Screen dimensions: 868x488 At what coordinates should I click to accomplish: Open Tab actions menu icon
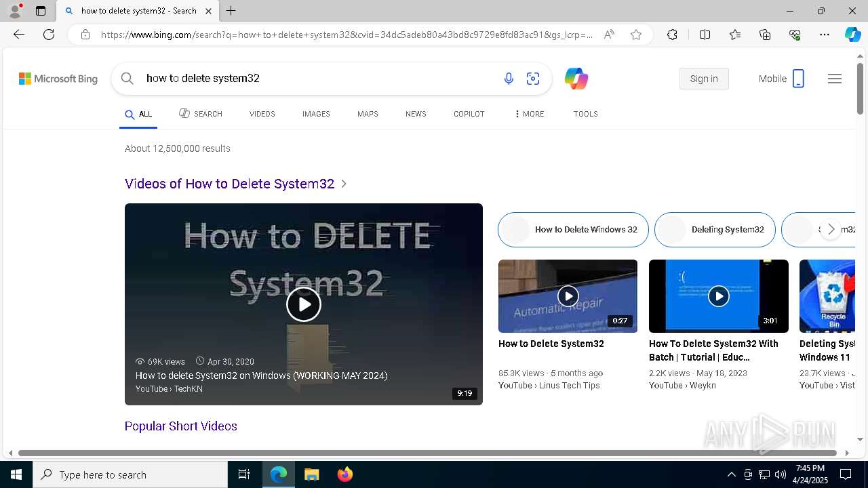[41, 11]
